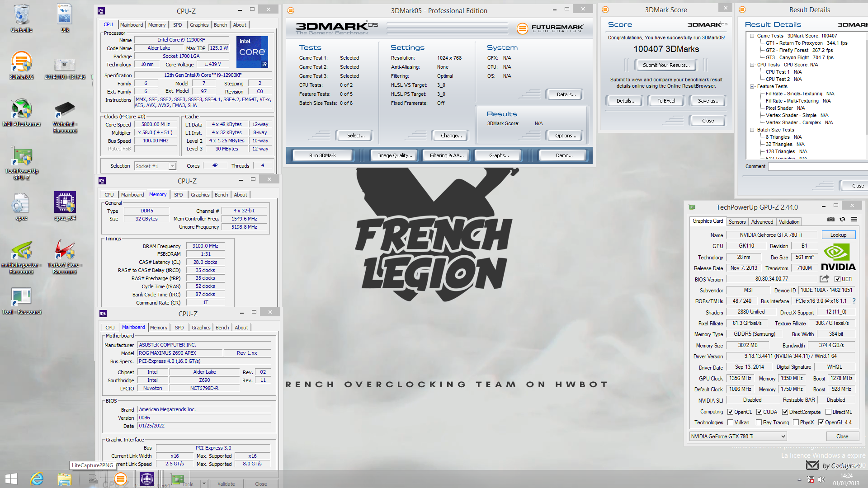868x488 pixels.
Task: Open the Tool - Raccourci desktop shortcut
Action: point(21,301)
